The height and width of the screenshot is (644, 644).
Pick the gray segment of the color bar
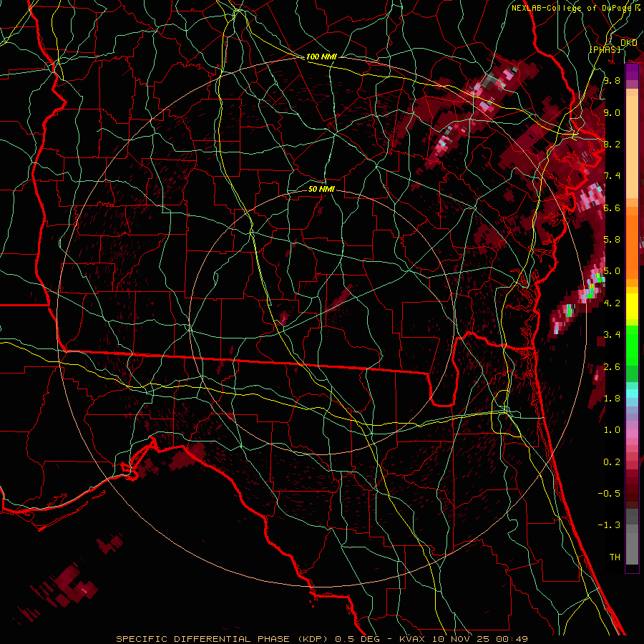coord(632,536)
